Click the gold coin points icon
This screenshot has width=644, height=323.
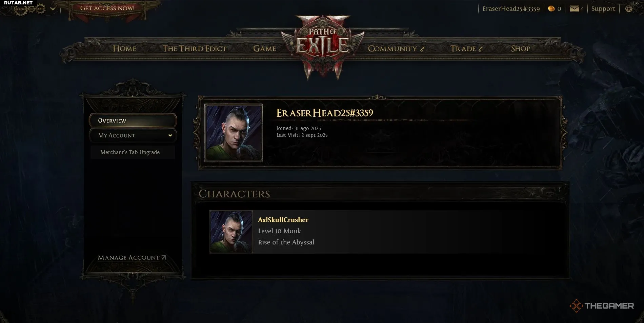551,8
